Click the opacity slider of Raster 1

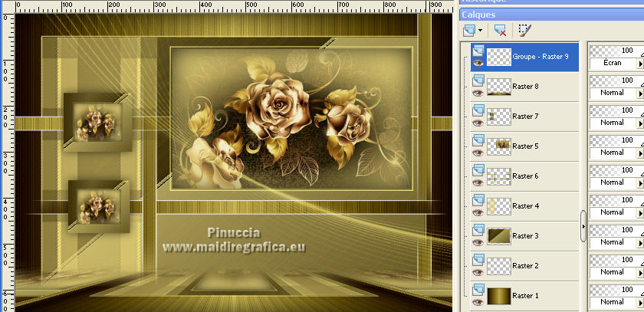616,291
